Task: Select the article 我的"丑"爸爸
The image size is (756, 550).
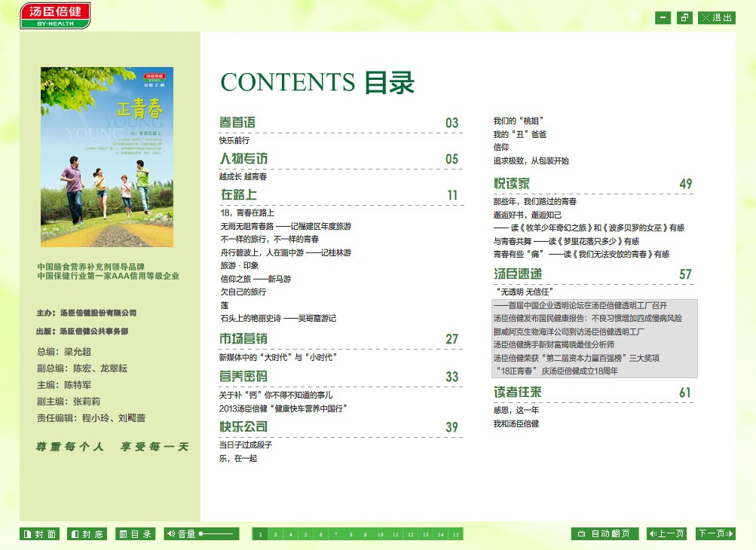Action: coord(520,135)
